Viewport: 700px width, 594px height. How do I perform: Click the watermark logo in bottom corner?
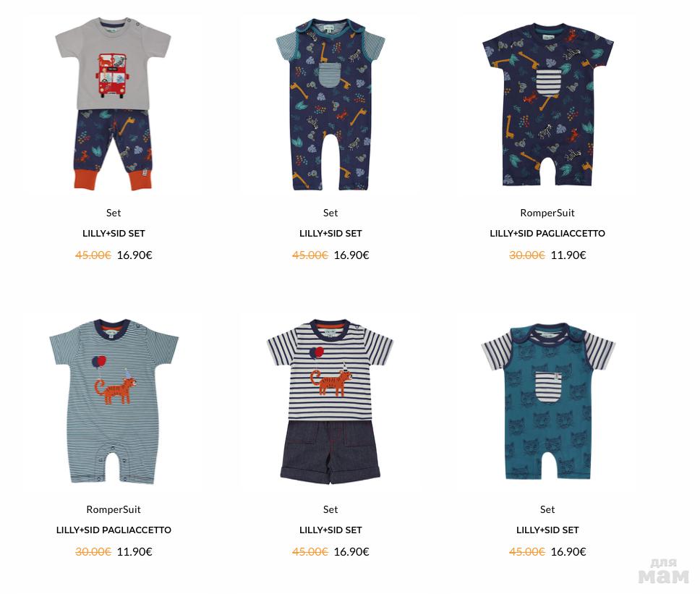pos(664,571)
